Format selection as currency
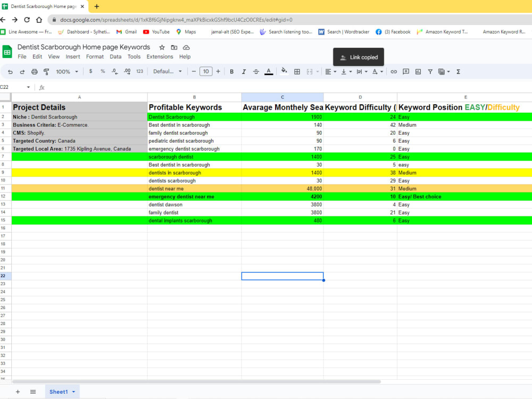This screenshot has height=399, width=532. 90,72
